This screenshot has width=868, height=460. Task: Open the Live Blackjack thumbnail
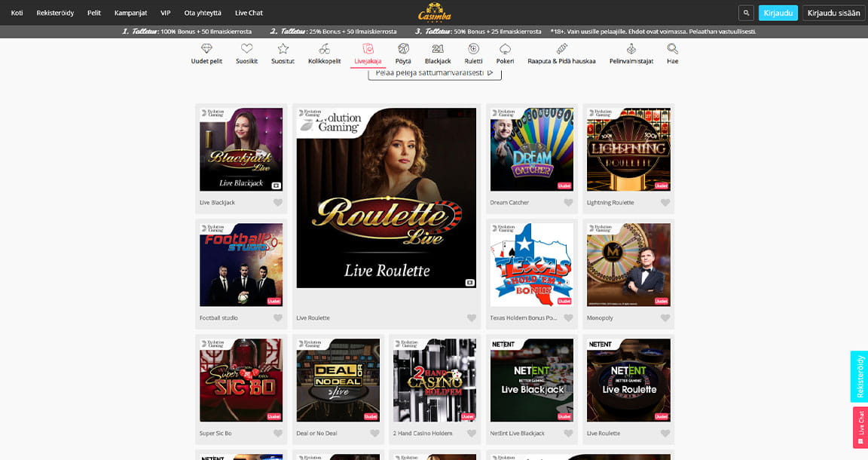click(x=241, y=149)
